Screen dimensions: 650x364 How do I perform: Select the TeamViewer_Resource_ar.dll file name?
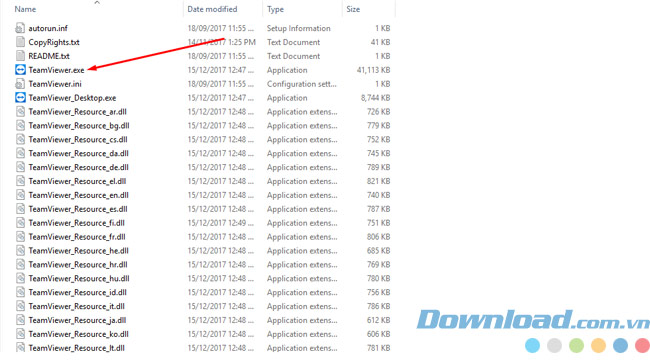click(78, 112)
